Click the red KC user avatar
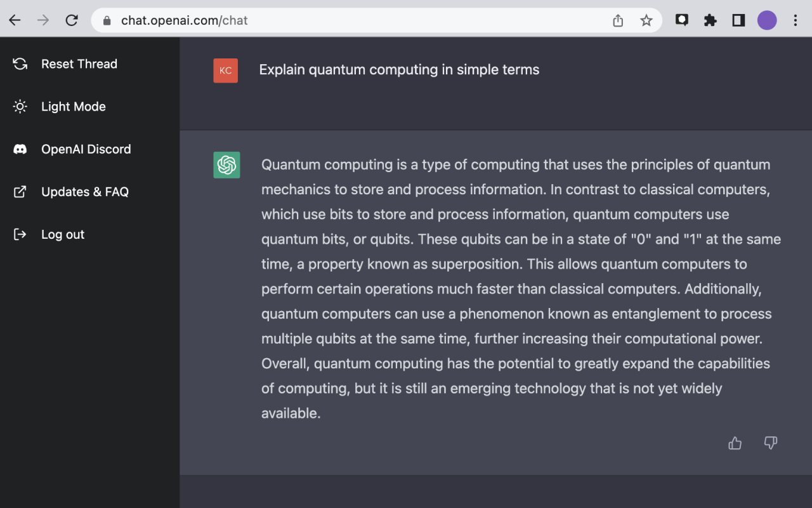 [x=226, y=70]
